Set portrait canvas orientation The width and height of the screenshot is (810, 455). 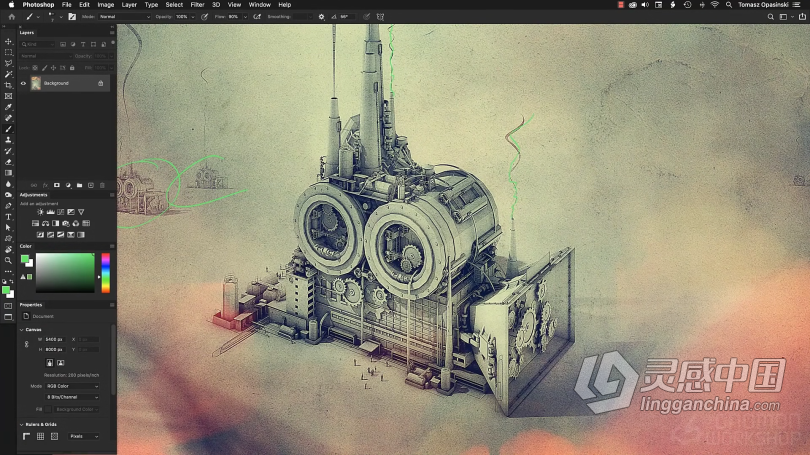[50, 363]
